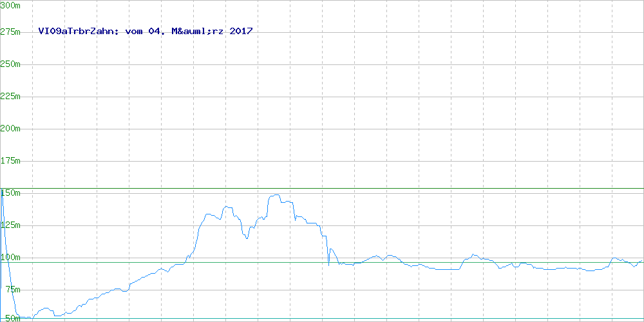This screenshot has height=322, width=644.
Task: Select the 125m axis label
Action: click(x=10, y=225)
